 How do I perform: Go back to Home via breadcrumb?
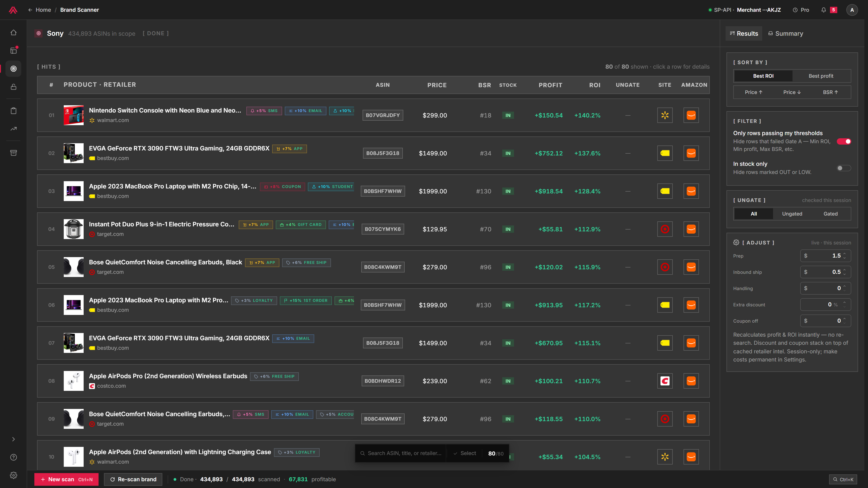click(x=40, y=10)
